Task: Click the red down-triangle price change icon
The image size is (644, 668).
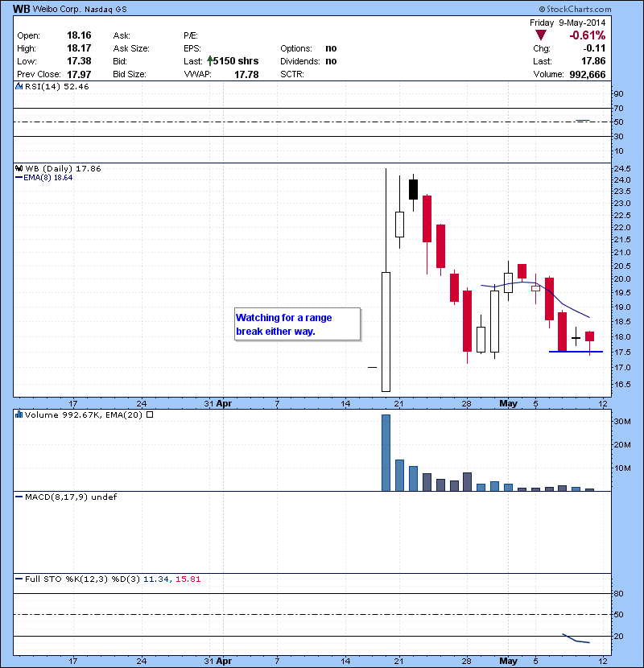Action: pyautogui.click(x=540, y=35)
